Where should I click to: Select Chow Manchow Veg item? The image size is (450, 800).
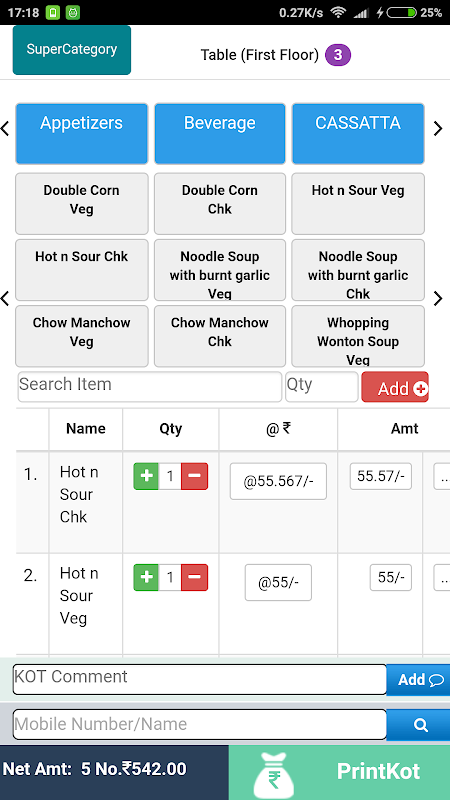click(x=82, y=336)
